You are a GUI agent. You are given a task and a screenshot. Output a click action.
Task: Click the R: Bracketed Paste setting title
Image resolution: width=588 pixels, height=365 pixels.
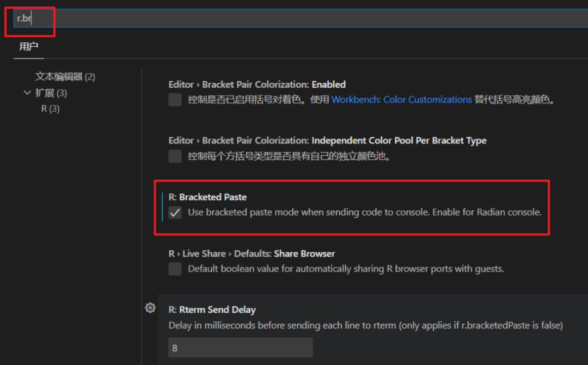click(x=207, y=197)
